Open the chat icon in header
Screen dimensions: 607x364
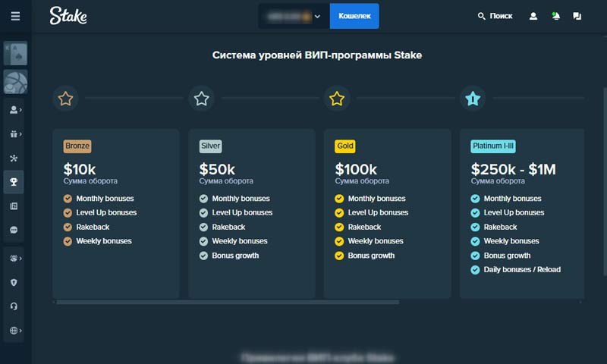[577, 16]
